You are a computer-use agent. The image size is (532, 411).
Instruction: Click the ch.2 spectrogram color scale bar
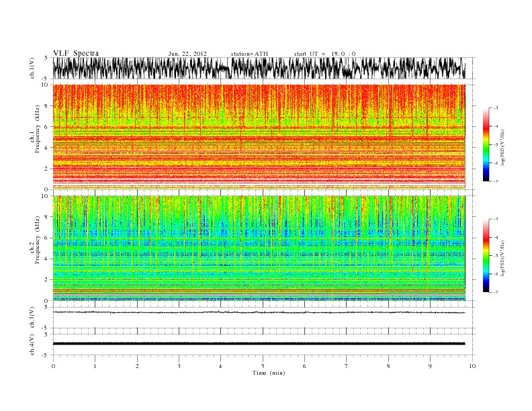tap(486, 255)
